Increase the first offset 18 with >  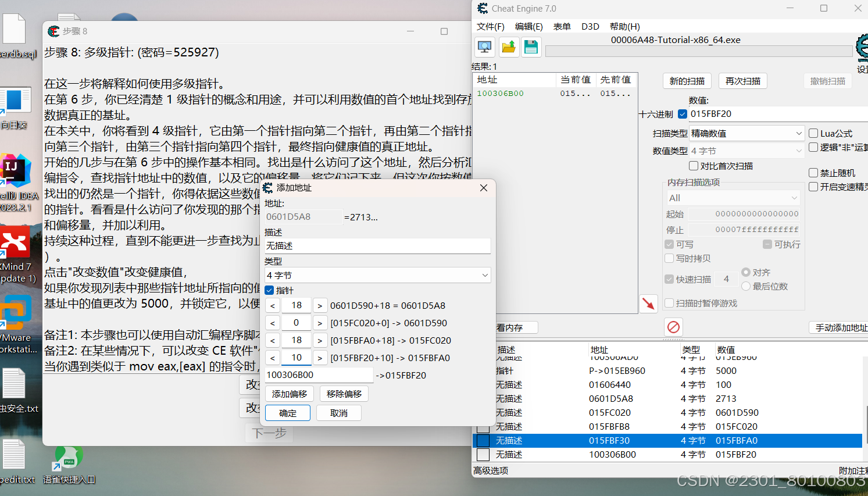click(320, 305)
